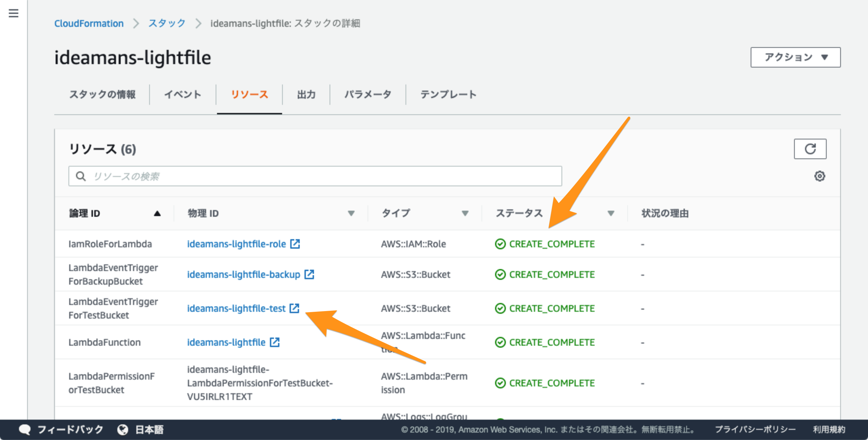Go to CloudFormation breadcrumb link
Viewport: 868px width, 440px height.
(x=89, y=23)
